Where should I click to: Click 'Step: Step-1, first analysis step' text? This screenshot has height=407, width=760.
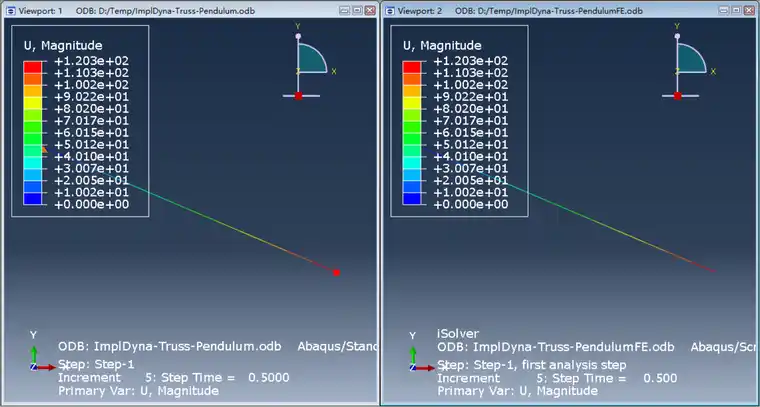click(x=532, y=365)
